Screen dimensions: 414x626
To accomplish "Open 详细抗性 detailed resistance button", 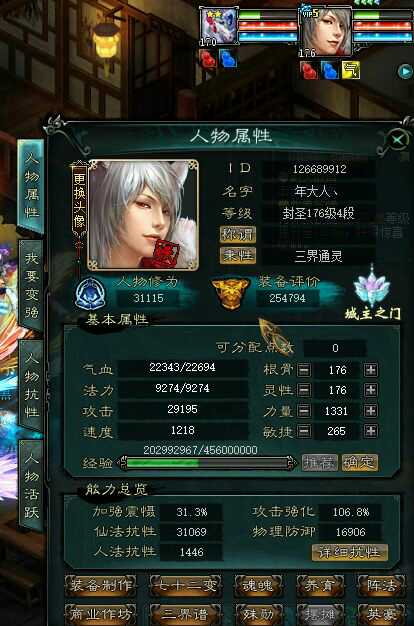I will 349,553.
